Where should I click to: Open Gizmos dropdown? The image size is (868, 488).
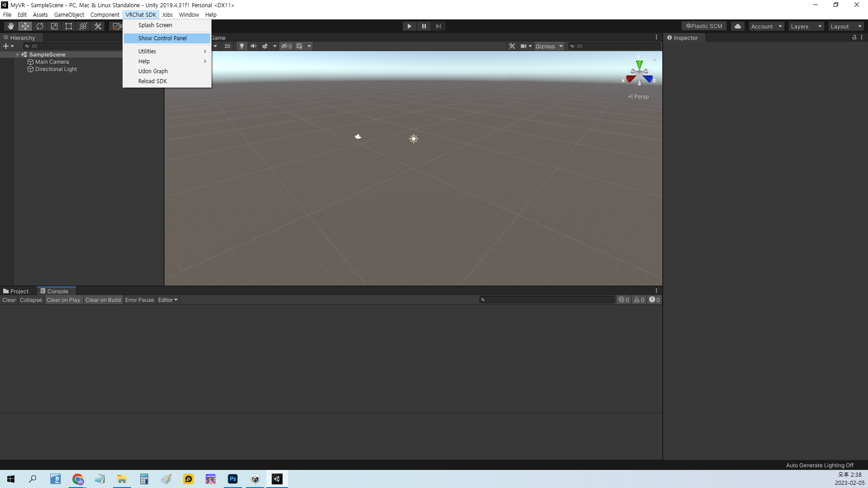click(x=549, y=46)
